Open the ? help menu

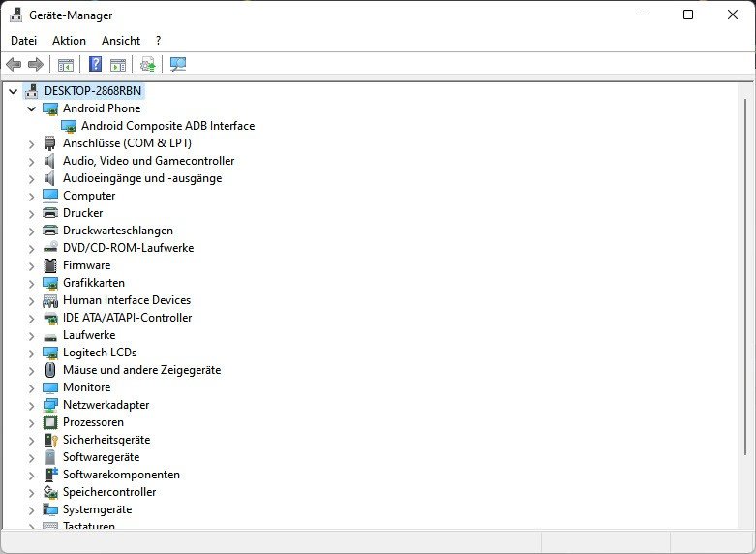[x=158, y=41]
